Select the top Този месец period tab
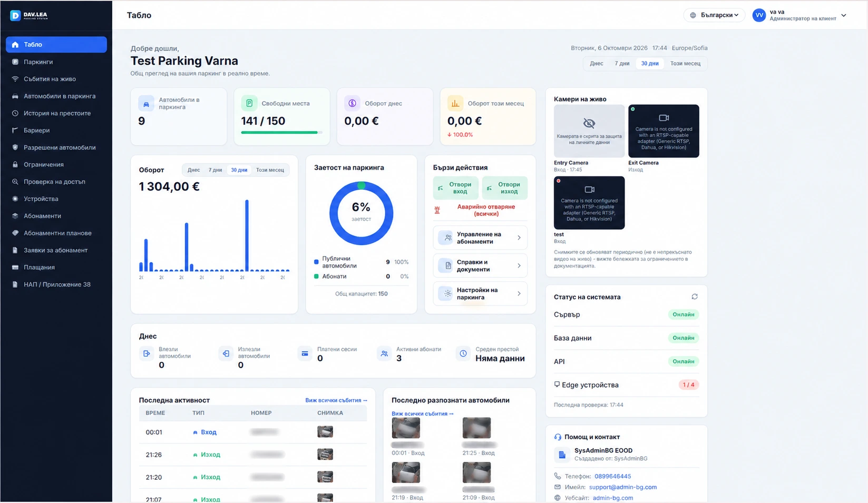868x503 pixels. click(x=685, y=63)
